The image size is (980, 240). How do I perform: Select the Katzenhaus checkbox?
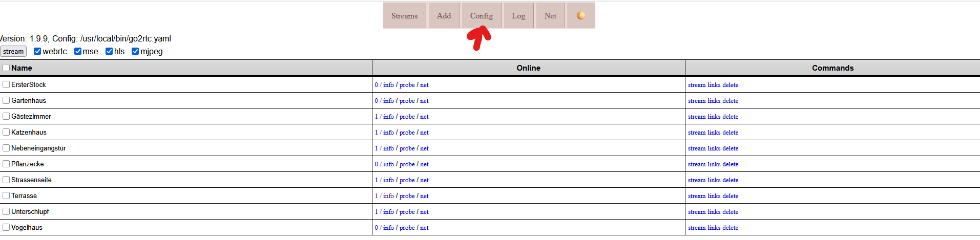pyautogui.click(x=6, y=132)
